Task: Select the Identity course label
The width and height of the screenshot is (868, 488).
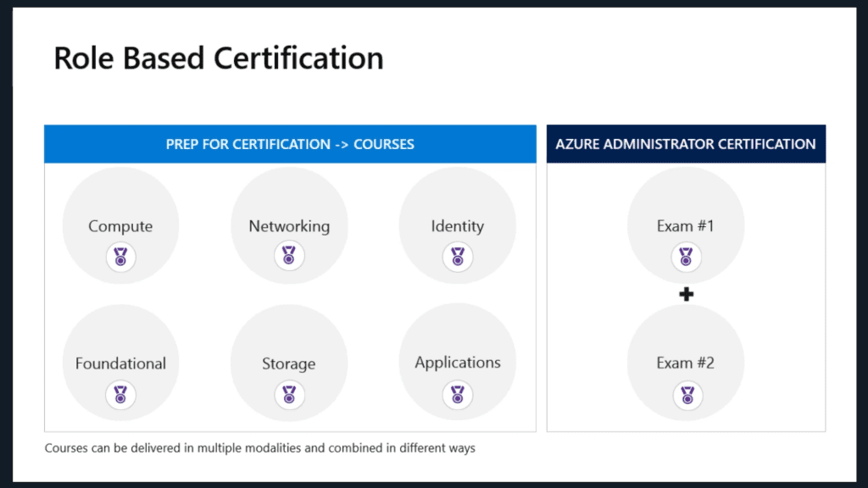Action: tap(457, 226)
